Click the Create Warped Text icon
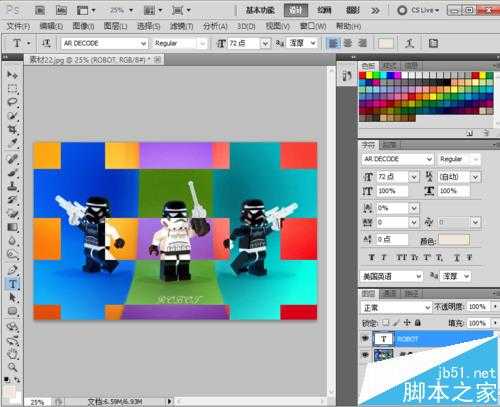Screen dimensions: 500x407 409,43
